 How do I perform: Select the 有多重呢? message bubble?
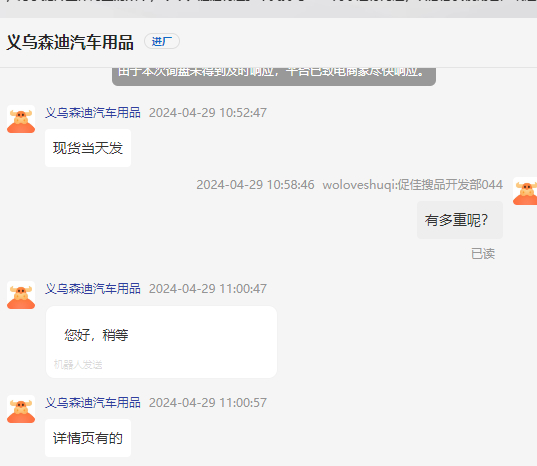pyautogui.click(x=460, y=220)
